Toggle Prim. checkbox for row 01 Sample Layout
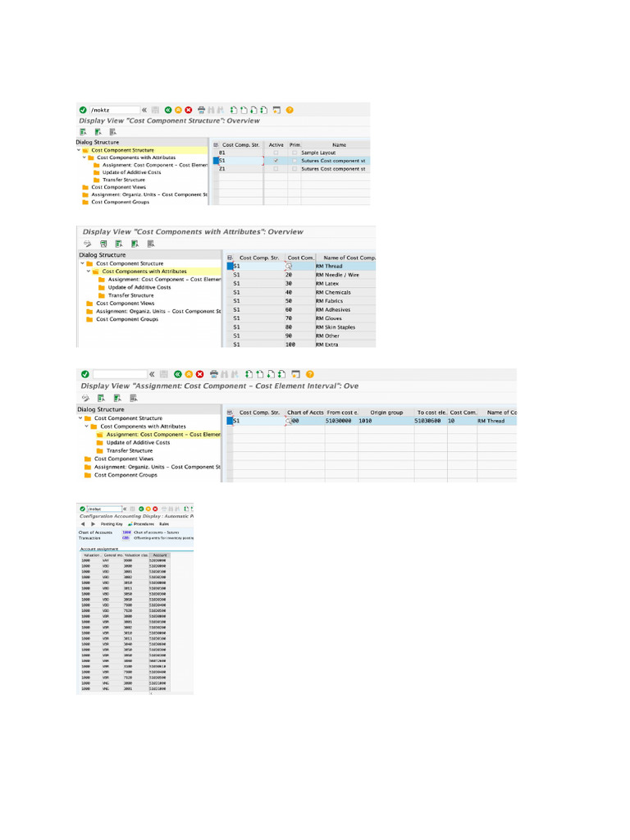 (x=294, y=153)
